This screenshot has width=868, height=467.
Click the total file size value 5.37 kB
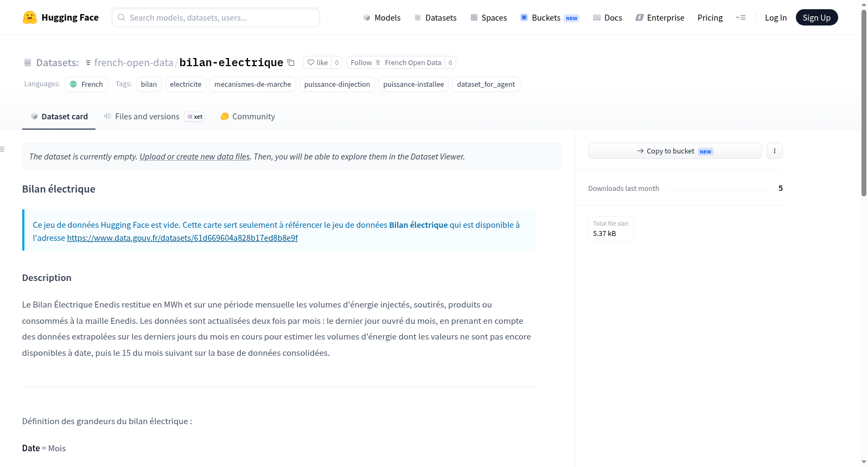604,234
